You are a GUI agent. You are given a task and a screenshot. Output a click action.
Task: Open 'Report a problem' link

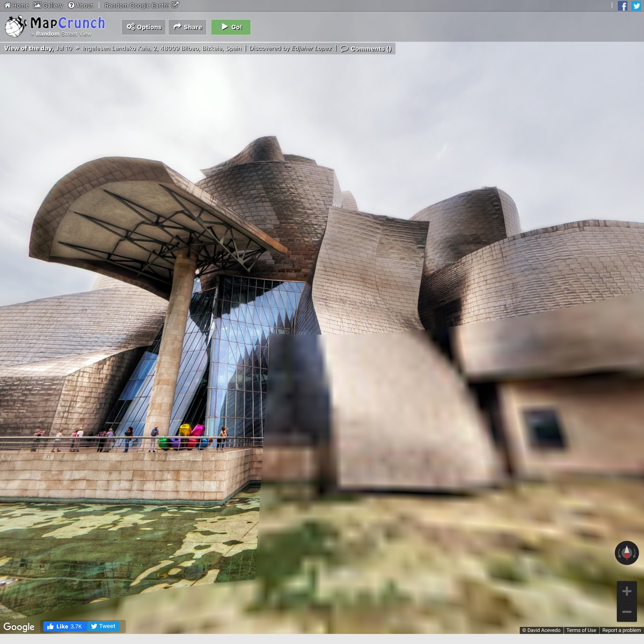click(621, 631)
